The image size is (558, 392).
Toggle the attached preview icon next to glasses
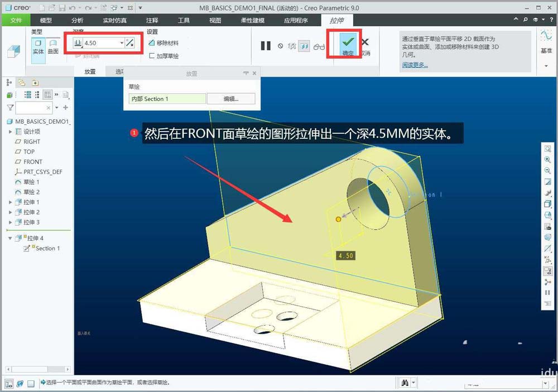(304, 46)
